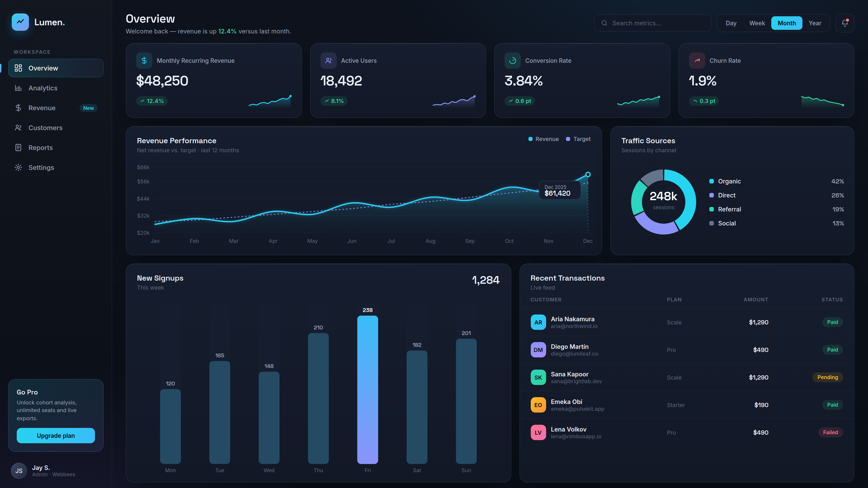This screenshot has width=868, height=488.
Task: Open Settings from sidebar
Action: point(56,167)
